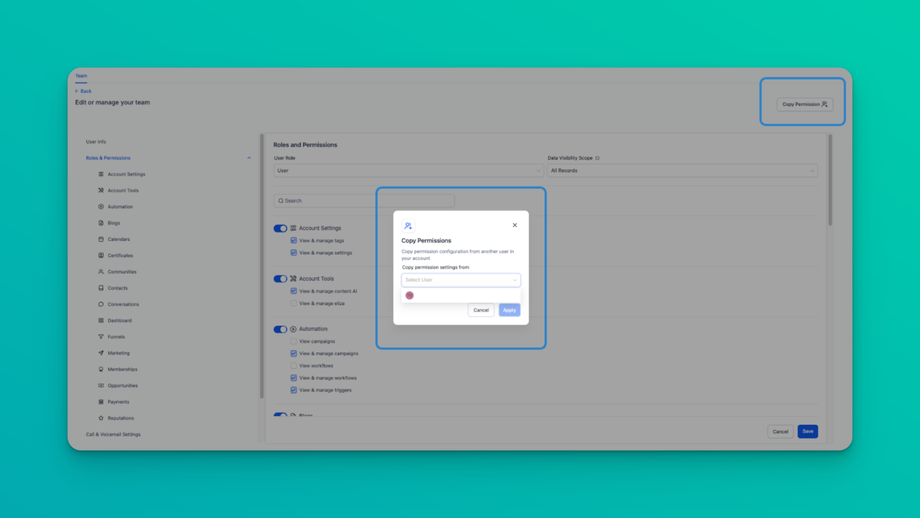
Task: Select Reputations icon in sidebar
Action: tap(101, 418)
